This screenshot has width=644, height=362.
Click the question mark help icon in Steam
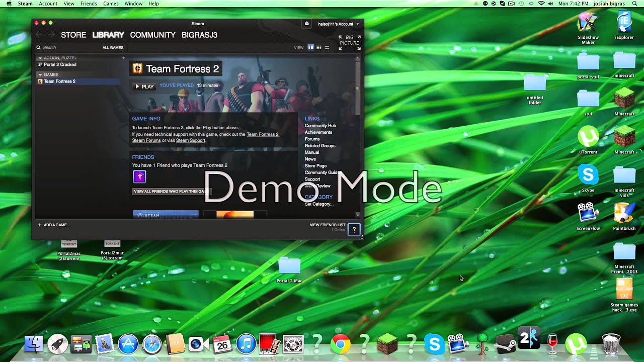(x=354, y=230)
